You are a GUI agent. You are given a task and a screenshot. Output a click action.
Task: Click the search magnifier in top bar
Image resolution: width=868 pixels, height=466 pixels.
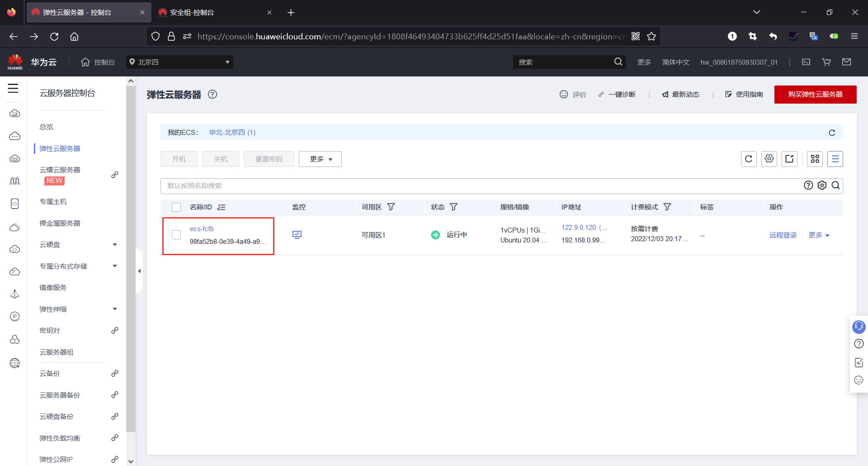(x=618, y=62)
